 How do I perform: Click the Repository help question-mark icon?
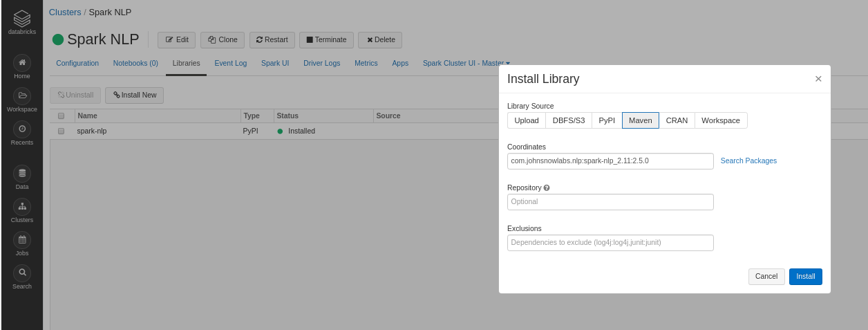coord(547,187)
